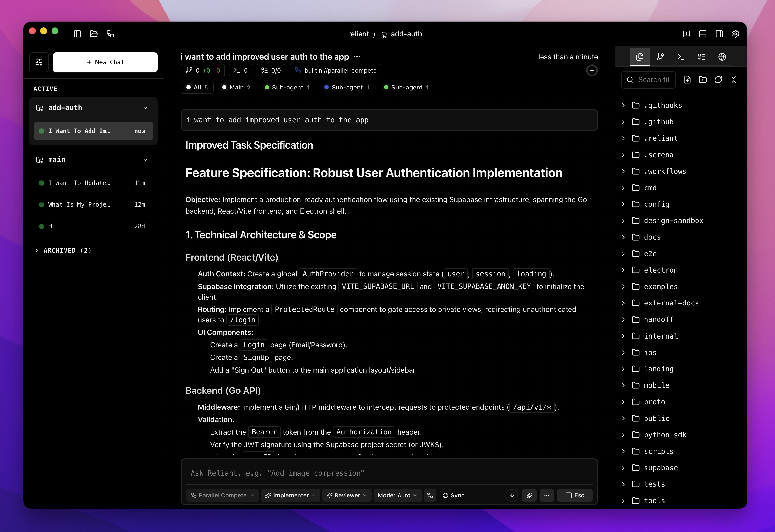This screenshot has height=532, width=775.
Task: Open the source control panel icon
Action: click(x=660, y=57)
